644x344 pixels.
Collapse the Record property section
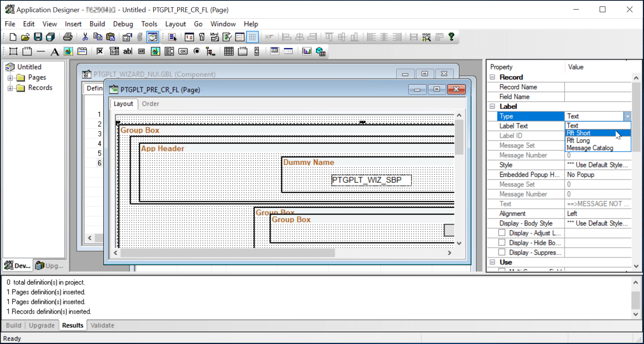[492, 77]
